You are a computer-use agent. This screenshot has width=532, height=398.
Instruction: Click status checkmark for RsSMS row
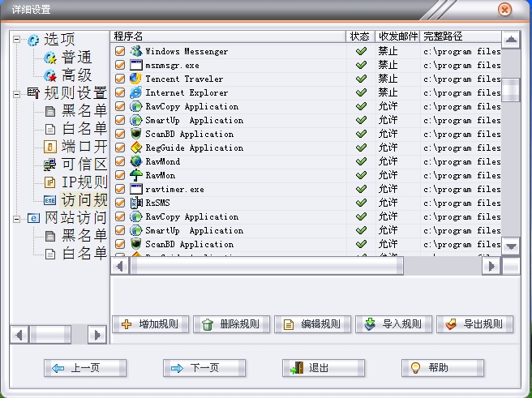point(361,203)
